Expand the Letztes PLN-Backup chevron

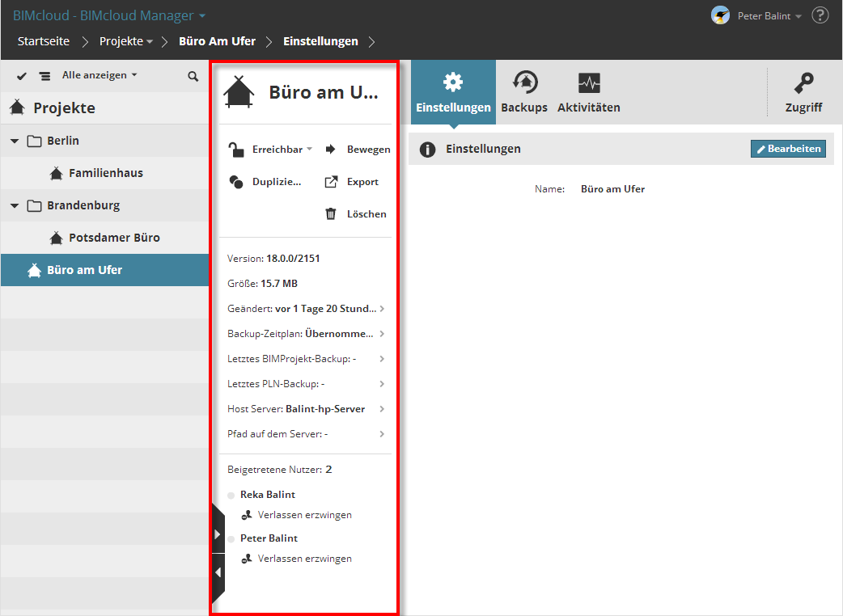pyautogui.click(x=382, y=383)
